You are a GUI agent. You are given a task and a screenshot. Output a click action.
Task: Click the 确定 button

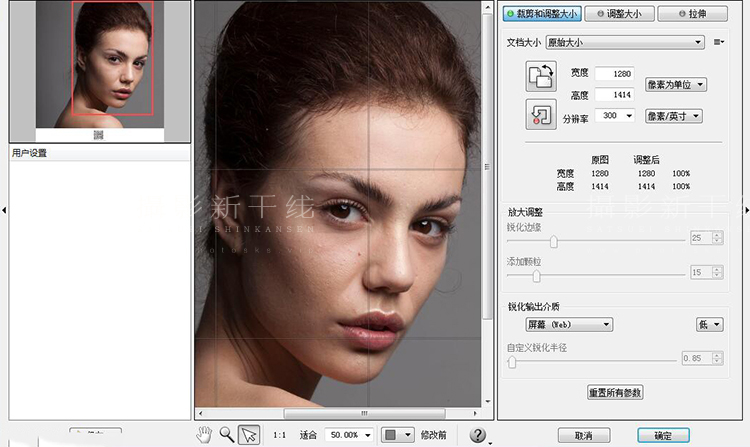click(x=663, y=436)
